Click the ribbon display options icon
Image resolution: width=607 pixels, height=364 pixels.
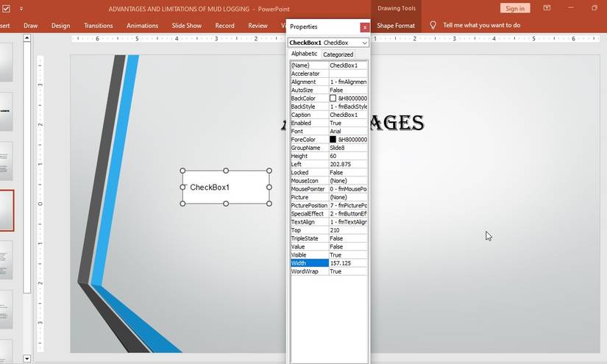(x=547, y=8)
